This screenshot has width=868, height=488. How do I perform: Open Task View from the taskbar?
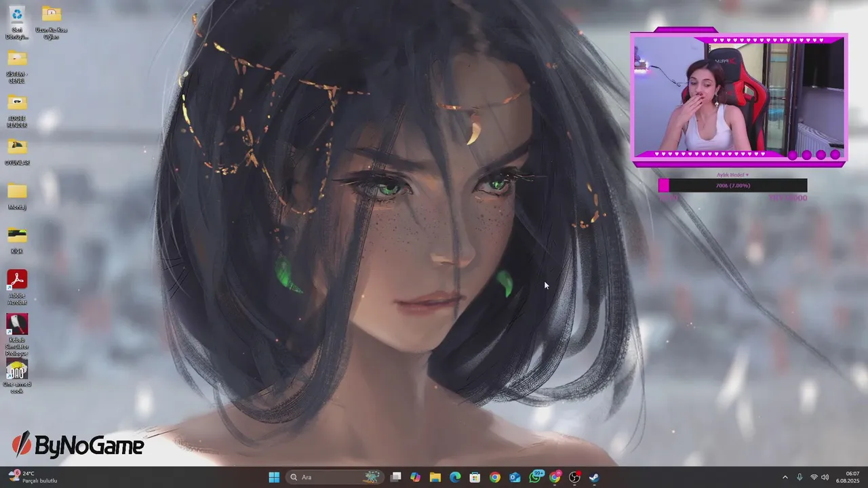coord(396,477)
